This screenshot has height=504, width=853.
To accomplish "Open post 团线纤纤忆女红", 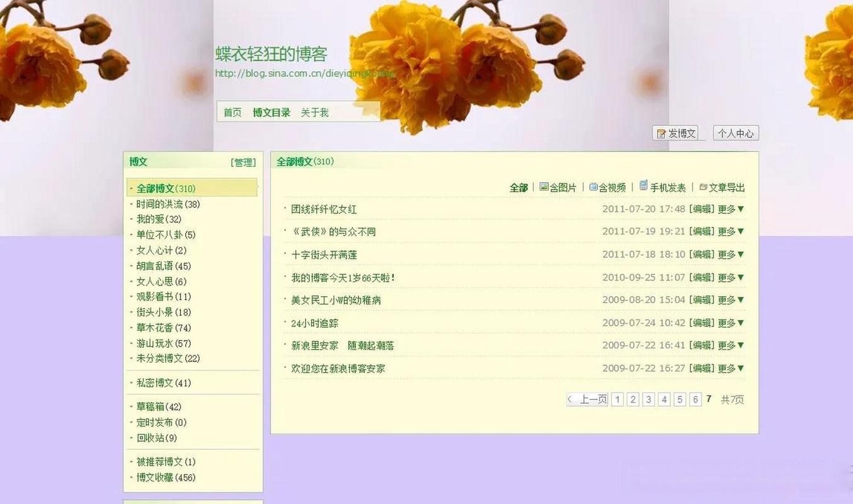I will point(324,209).
